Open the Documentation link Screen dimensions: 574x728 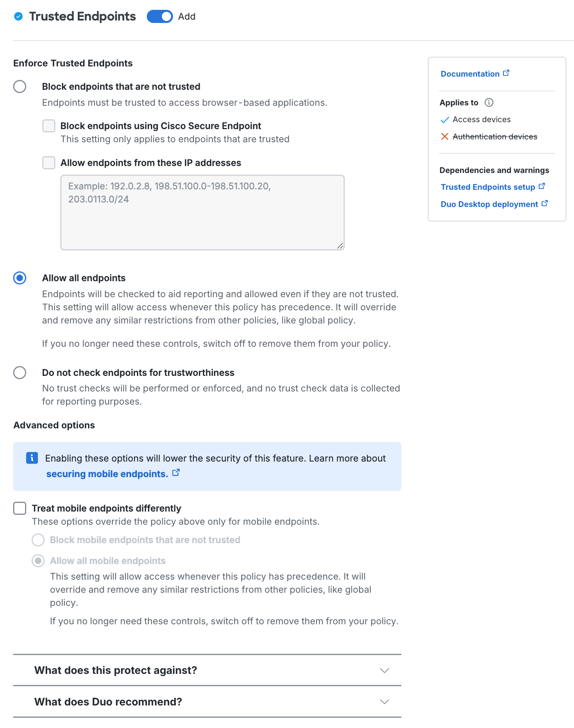tap(470, 74)
